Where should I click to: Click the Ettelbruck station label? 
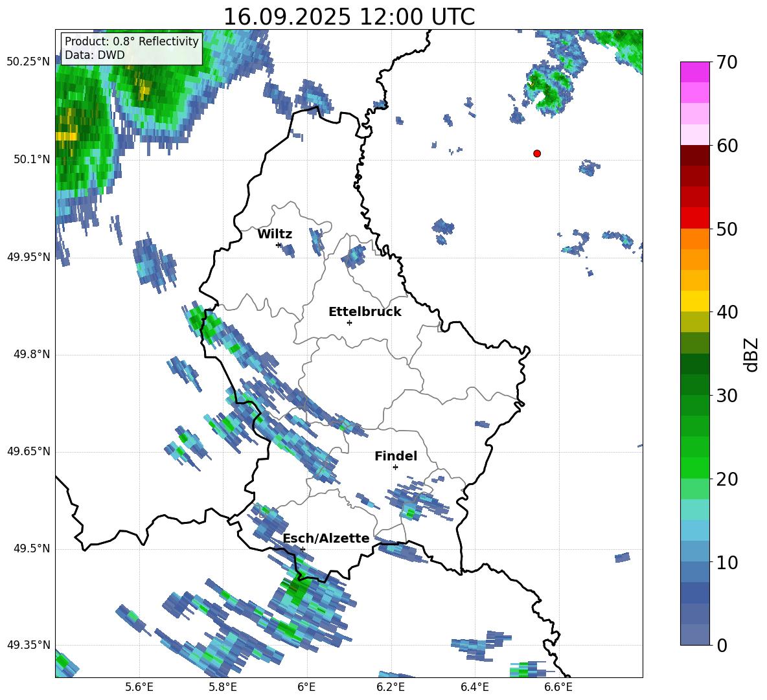point(365,312)
